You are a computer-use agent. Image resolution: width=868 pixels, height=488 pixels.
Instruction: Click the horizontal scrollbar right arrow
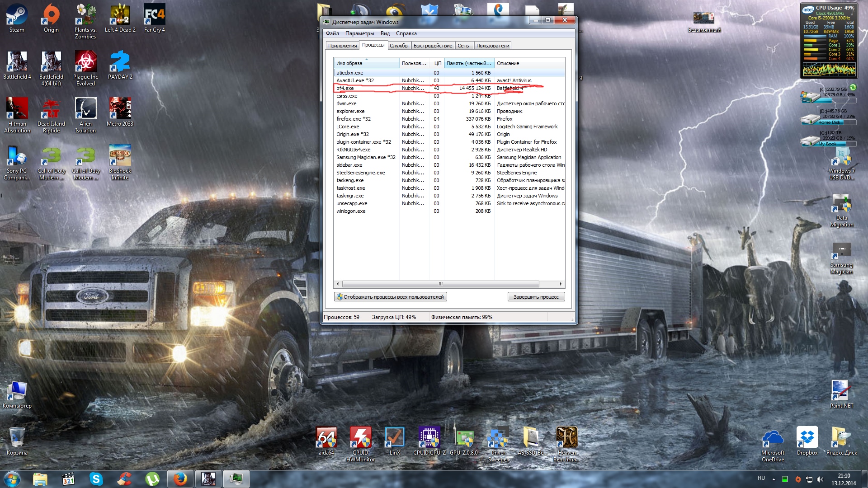561,284
